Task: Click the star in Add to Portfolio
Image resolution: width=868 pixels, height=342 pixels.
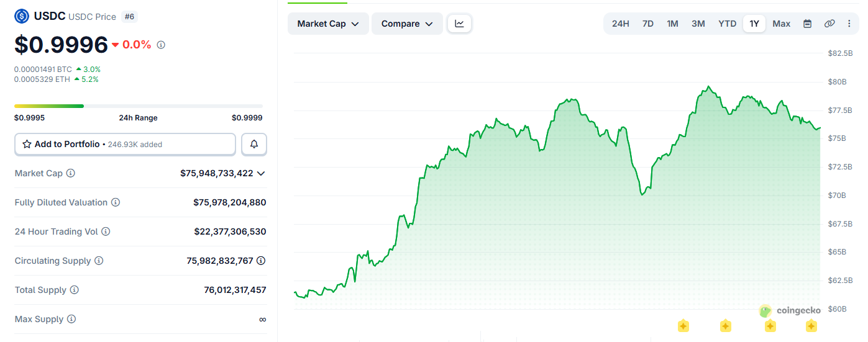Action: (x=27, y=144)
